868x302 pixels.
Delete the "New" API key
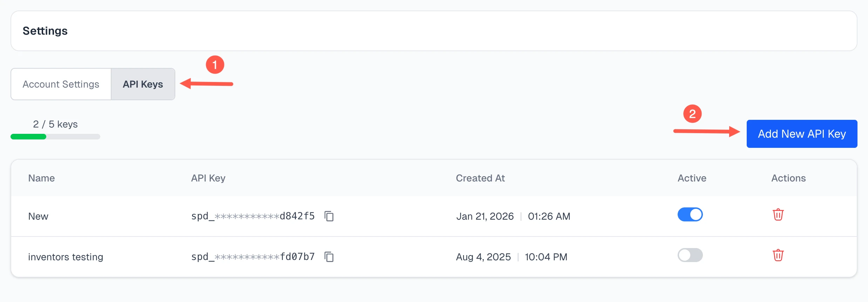coord(778,215)
